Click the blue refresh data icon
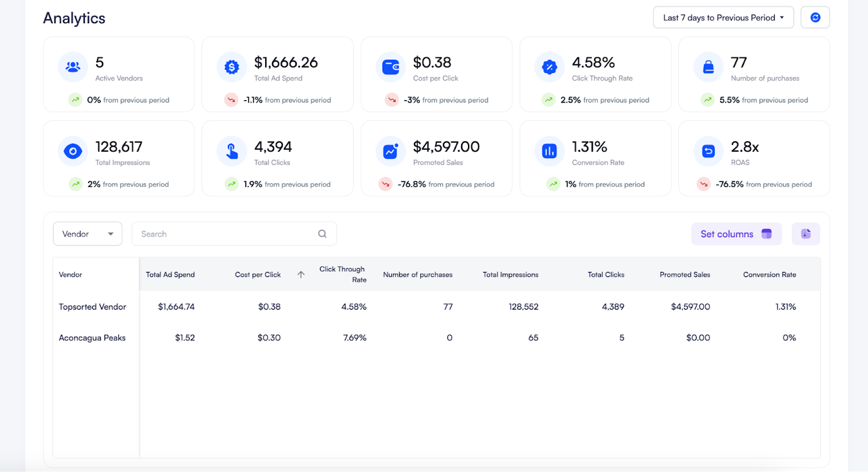The image size is (868, 472). 815,17
